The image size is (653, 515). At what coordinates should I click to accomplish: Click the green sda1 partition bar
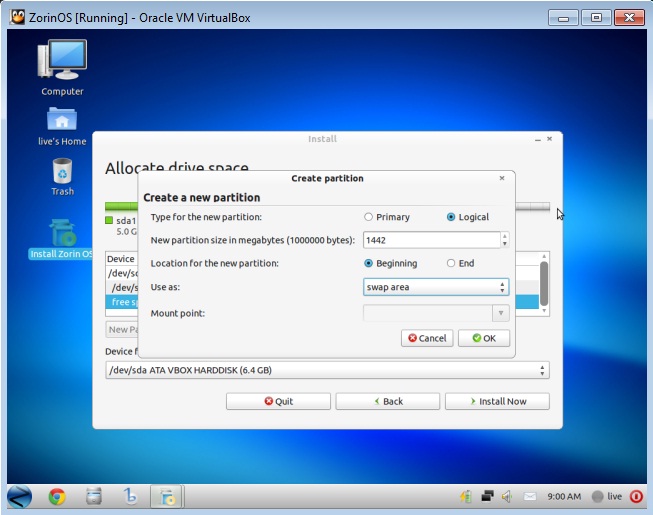tap(122, 206)
